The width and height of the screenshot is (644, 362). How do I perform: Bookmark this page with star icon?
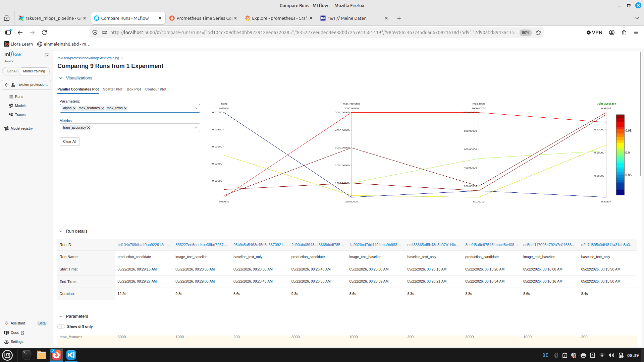tap(538, 33)
